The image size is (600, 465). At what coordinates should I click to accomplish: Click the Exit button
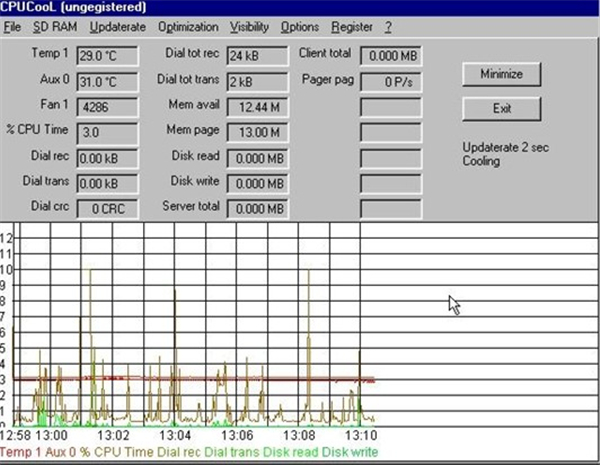pos(502,107)
